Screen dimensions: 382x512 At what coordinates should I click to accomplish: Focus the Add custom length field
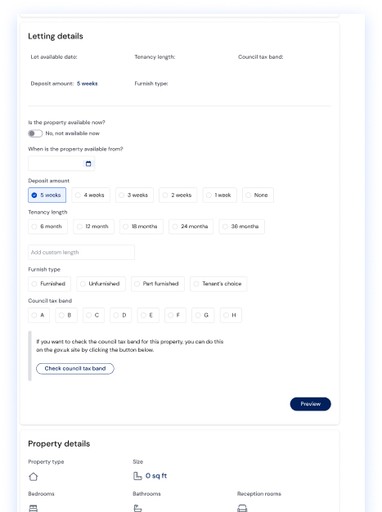click(81, 252)
